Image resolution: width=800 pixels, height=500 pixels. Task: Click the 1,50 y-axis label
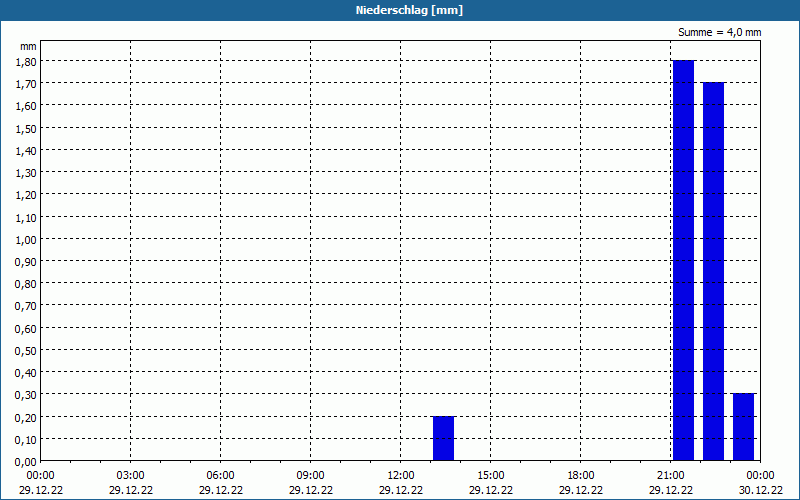(26, 128)
